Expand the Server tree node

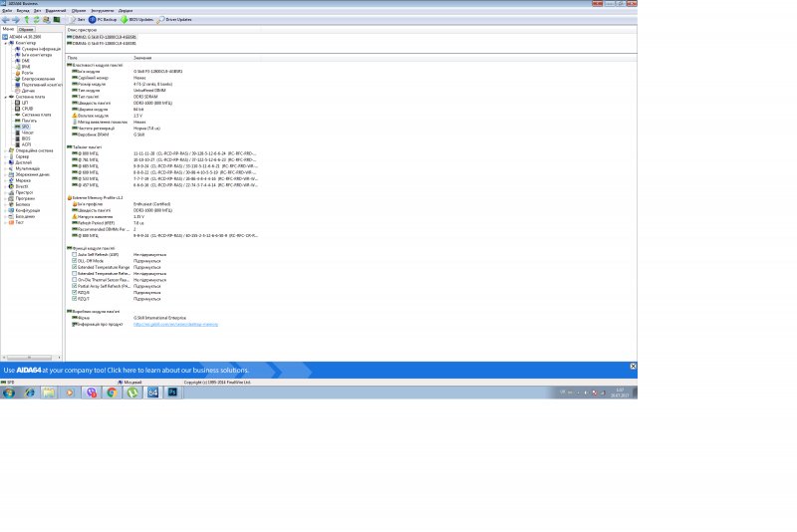tap(5, 156)
